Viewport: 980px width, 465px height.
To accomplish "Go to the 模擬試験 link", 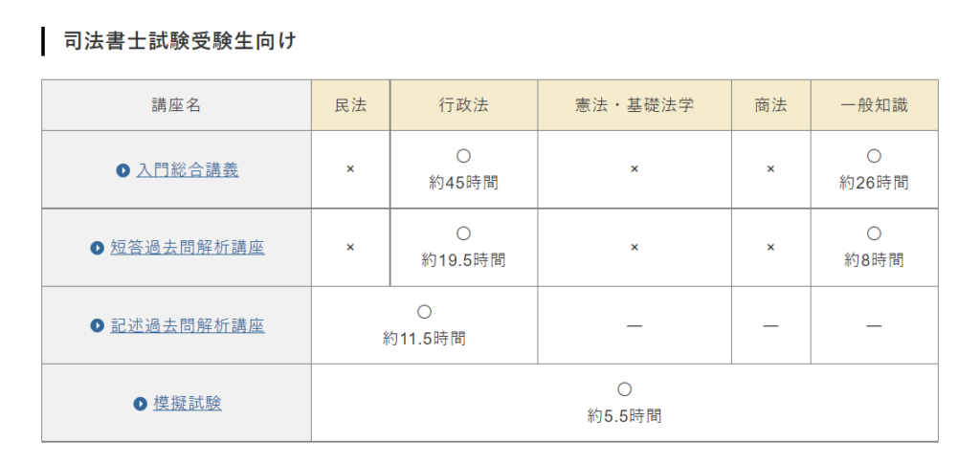I will (x=188, y=403).
